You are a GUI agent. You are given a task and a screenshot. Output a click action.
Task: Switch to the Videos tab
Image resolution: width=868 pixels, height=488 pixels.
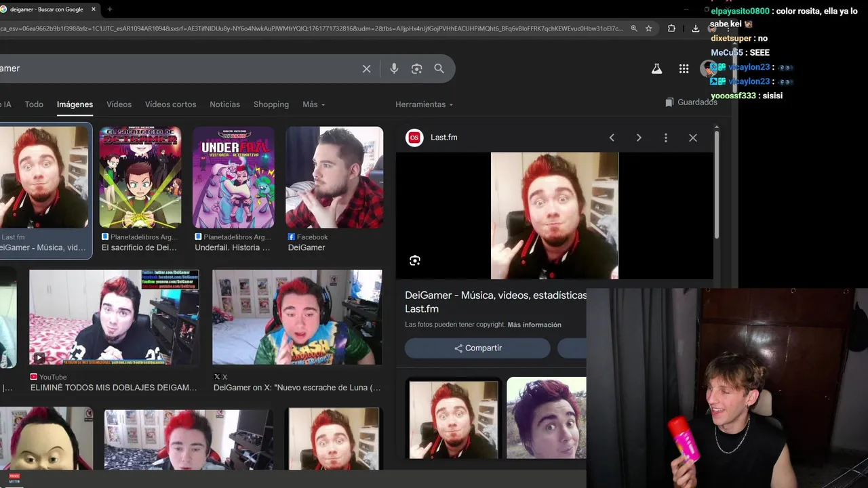coord(119,104)
